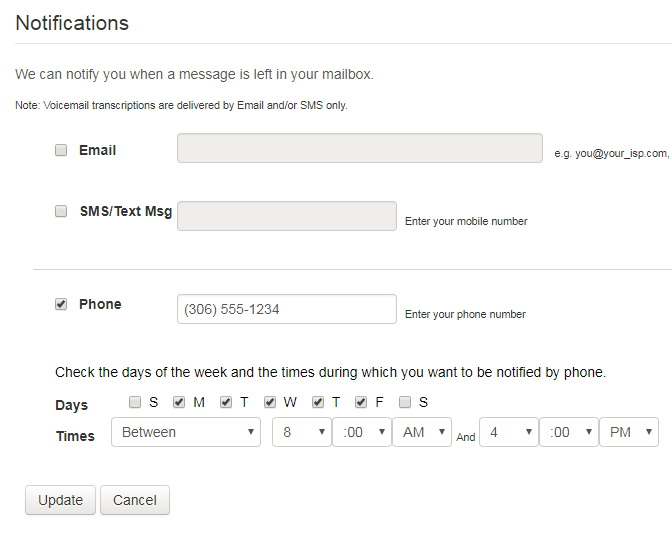Viewport: 672px width, 533px height.
Task: Uncheck the Tuesday checkbox
Action: 226,402
